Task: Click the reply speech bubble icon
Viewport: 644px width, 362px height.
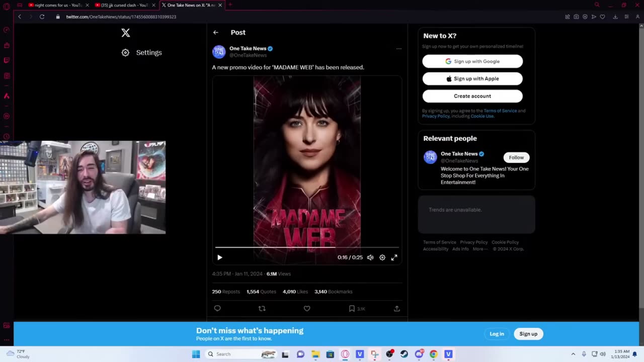Action: (217, 308)
